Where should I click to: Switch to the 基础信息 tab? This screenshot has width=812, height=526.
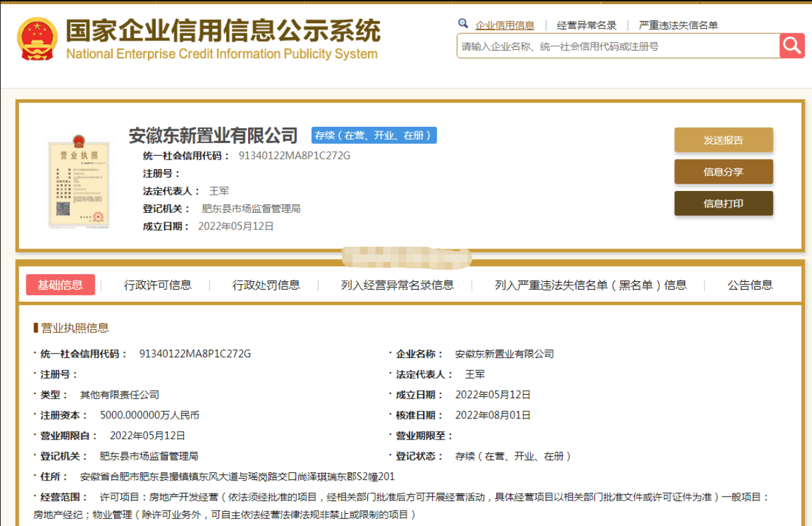click(60, 285)
